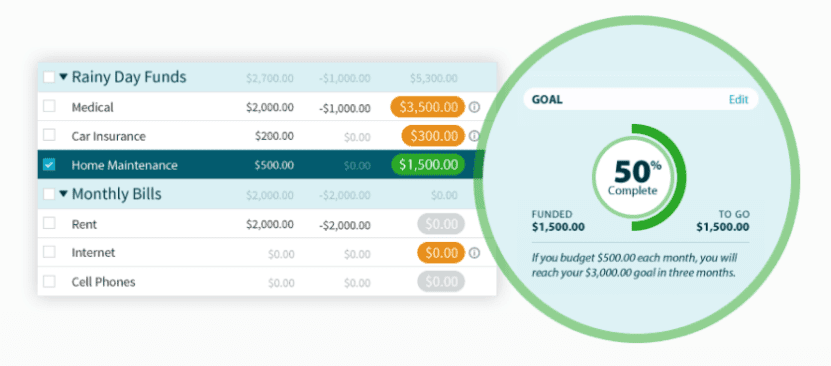The width and height of the screenshot is (831, 366).
Task: Click info icon next to Internet balance
Action: pos(474,253)
